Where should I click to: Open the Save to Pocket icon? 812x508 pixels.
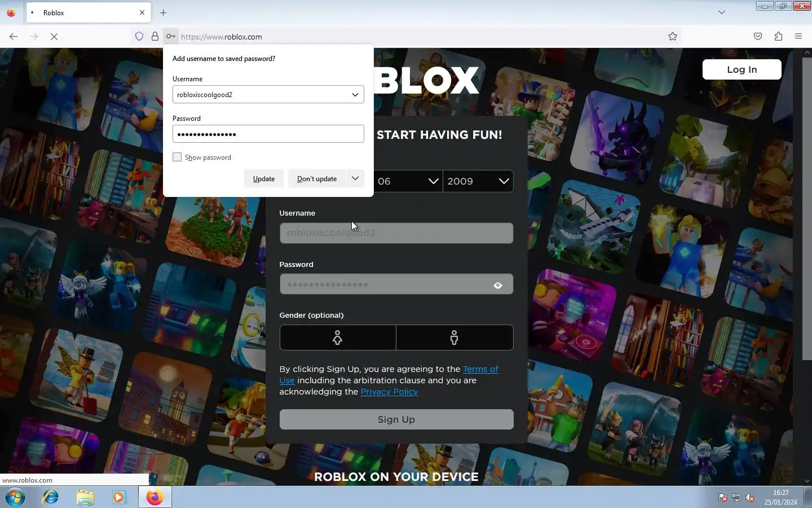tap(758, 37)
